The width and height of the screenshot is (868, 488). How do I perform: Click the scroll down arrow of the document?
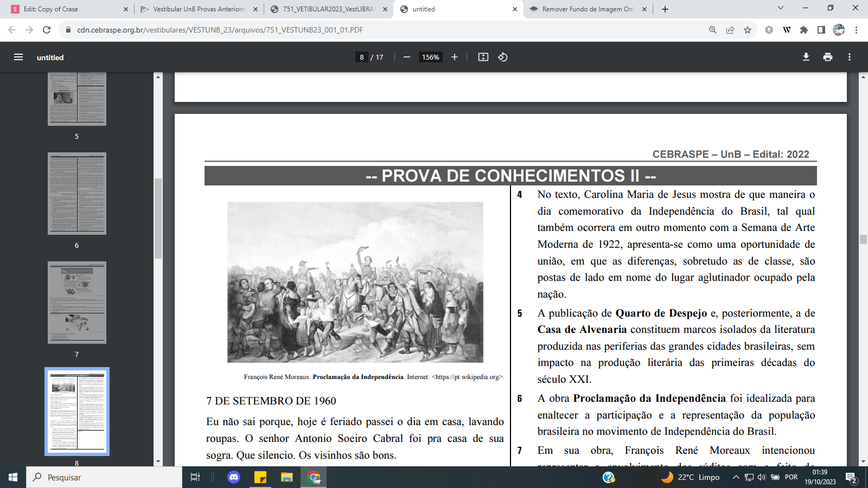click(863, 462)
